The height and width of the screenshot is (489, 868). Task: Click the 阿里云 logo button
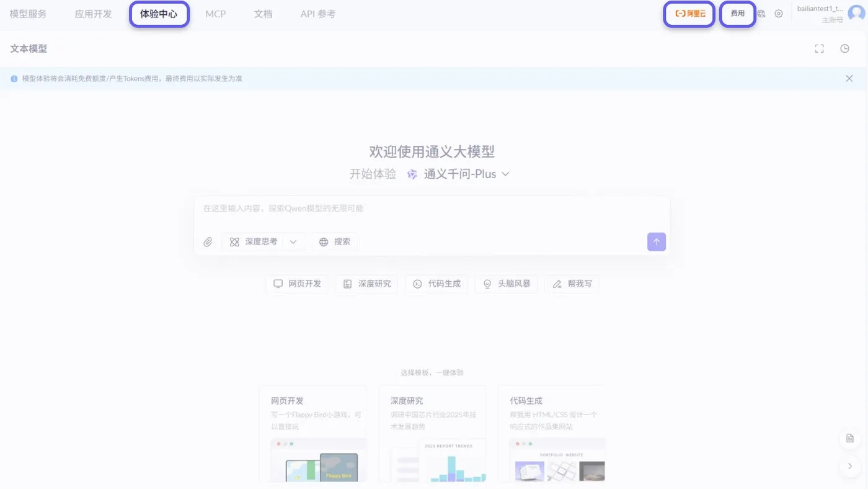tap(689, 14)
